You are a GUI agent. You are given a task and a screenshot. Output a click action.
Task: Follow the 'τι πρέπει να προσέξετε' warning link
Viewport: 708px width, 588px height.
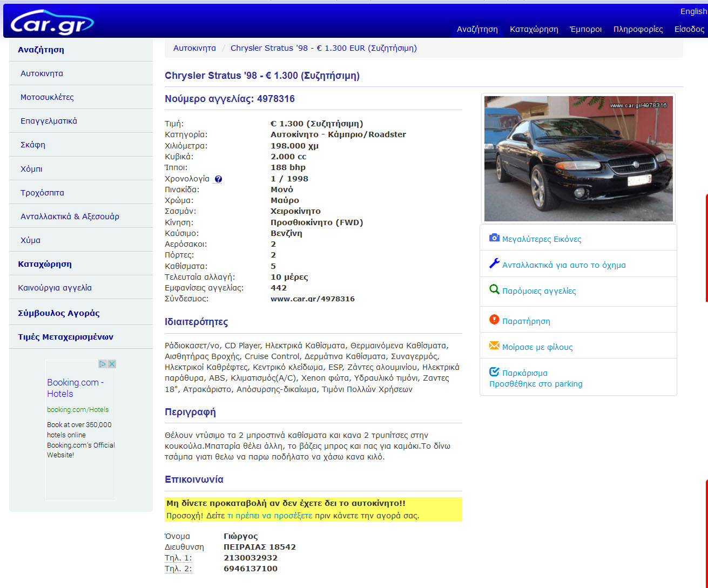tap(269, 516)
